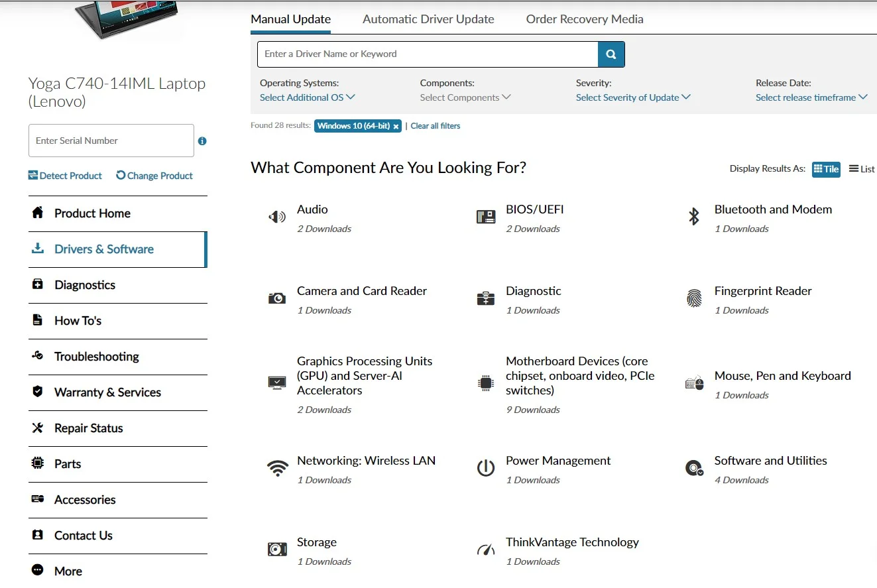Image resolution: width=877 pixels, height=588 pixels.
Task: Open the Select Components dropdown
Action: pos(465,97)
